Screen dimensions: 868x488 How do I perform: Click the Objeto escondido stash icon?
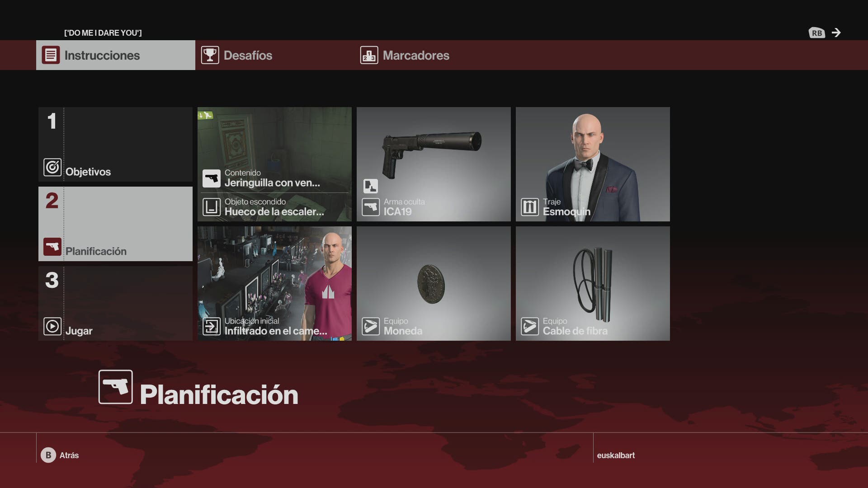tap(211, 207)
